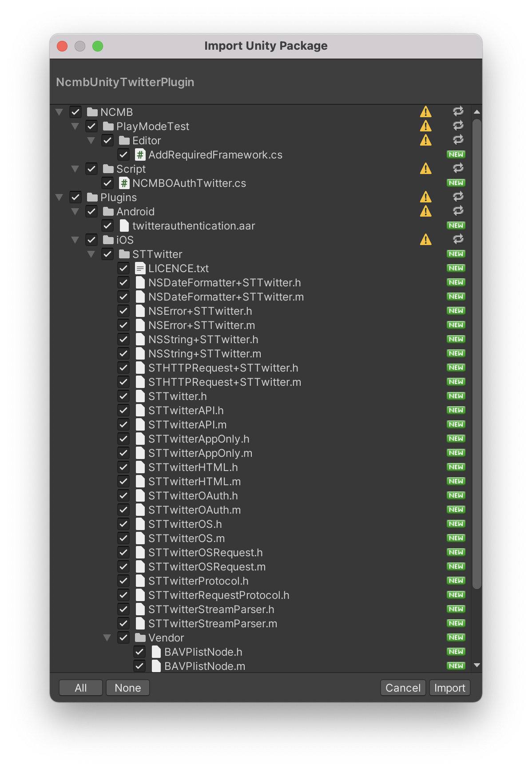This screenshot has height=768, width=532.
Task: Collapse the iOS folder triangle
Action: coord(75,240)
